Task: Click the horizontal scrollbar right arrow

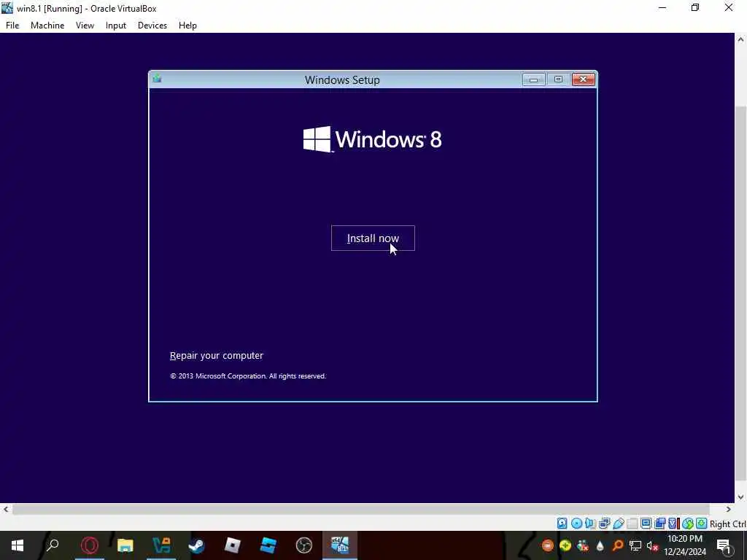Action: coord(729,510)
